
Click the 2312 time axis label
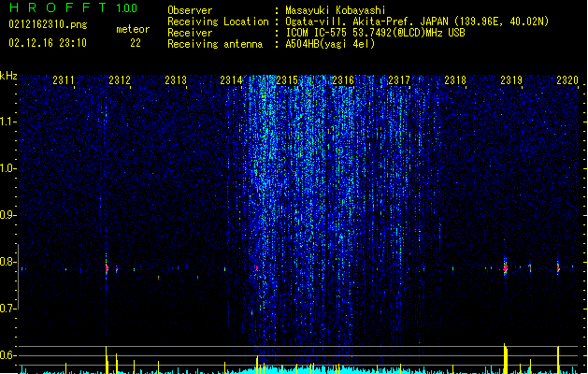[x=120, y=79]
